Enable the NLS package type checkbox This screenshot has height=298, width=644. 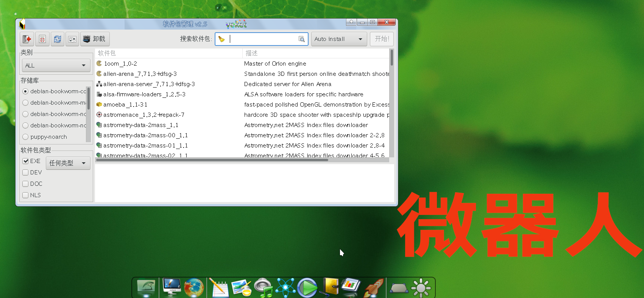[x=26, y=195]
